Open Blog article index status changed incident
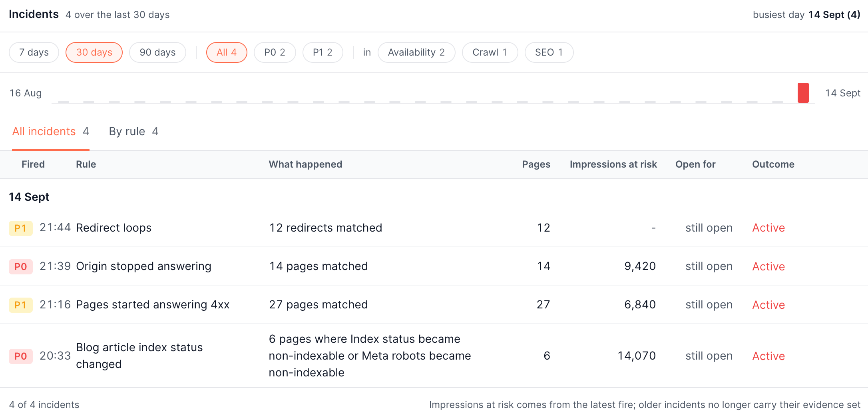The height and width of the screenshot is (416, 868). point(434,356)
